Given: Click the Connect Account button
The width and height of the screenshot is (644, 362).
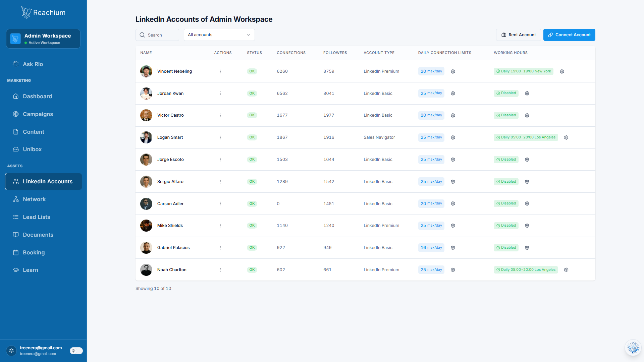Looking at the screenshot, I should tap(569, 35).
